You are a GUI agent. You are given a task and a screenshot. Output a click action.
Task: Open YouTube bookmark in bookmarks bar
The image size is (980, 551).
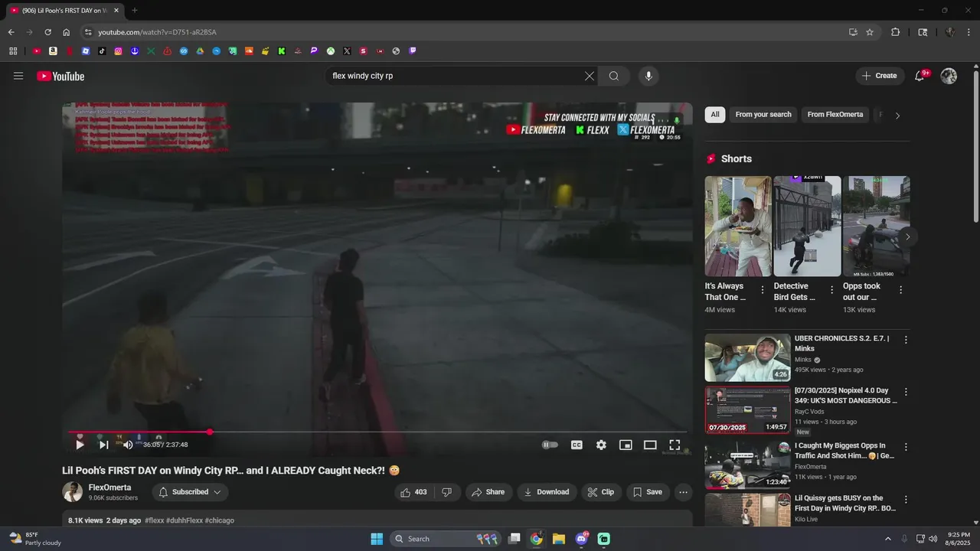37,51
